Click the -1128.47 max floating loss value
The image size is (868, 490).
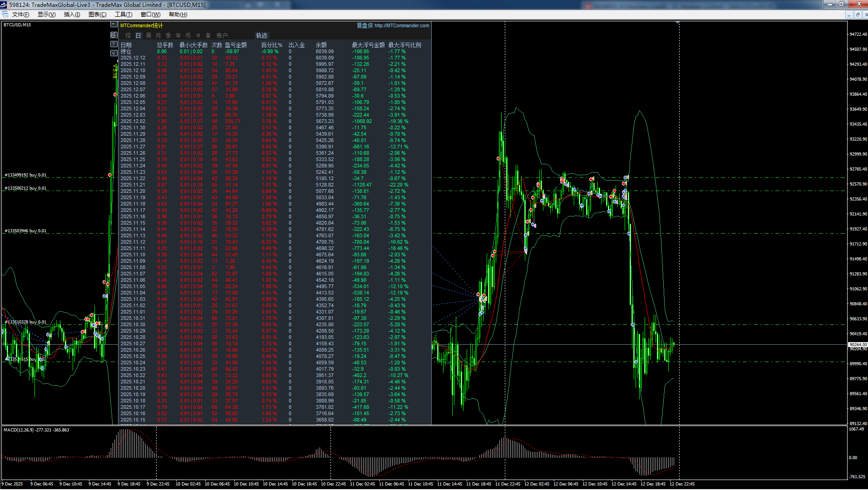(x=362, y=185)
